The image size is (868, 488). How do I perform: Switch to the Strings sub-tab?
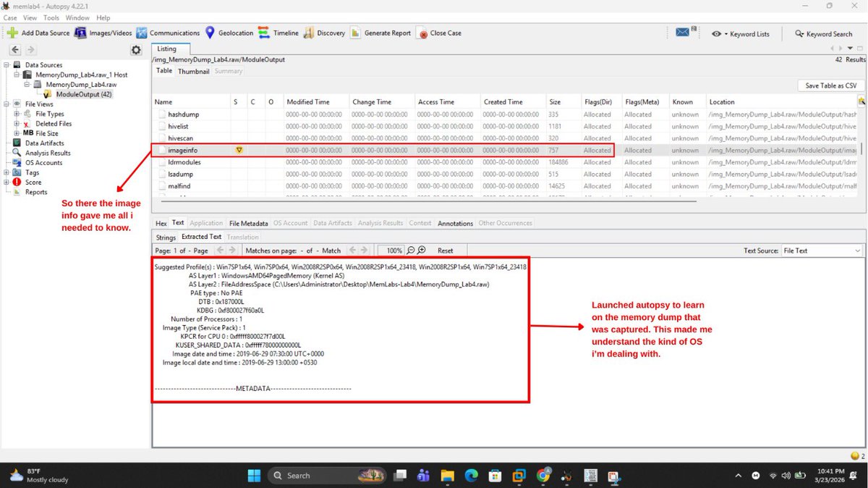pyautogui.click(x=166, y=237)
